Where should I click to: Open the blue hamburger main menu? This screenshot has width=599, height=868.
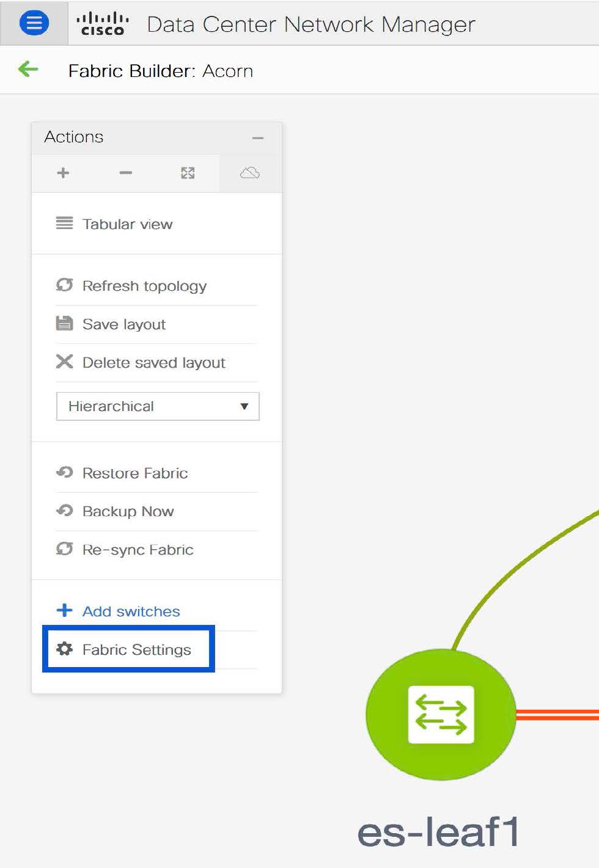34,23
